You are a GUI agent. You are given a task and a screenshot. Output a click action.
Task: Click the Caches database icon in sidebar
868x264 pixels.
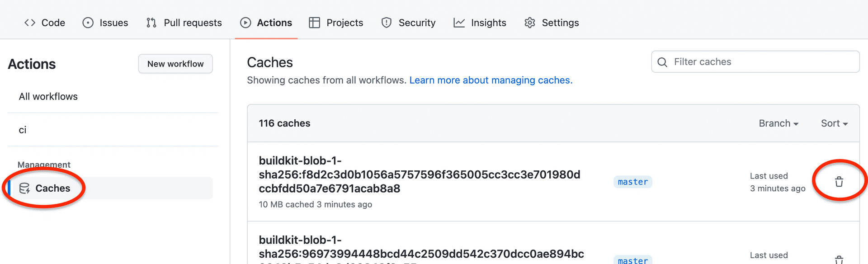(24, 188)
